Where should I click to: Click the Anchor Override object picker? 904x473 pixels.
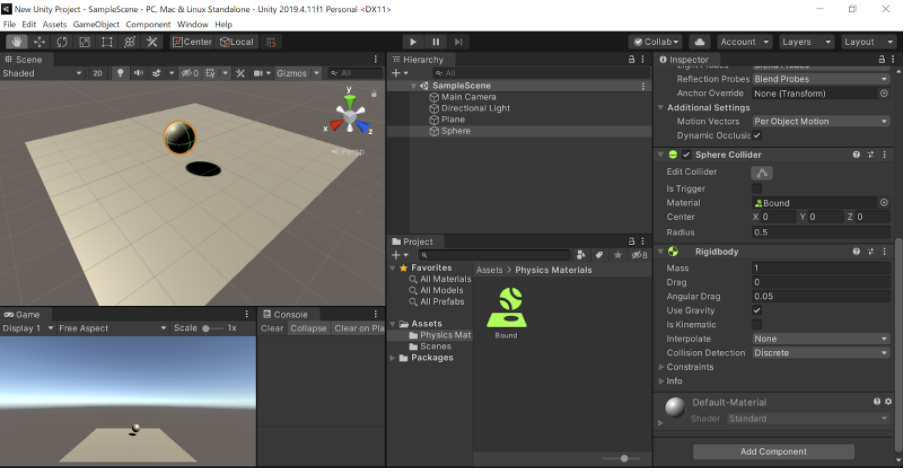point(884,93)
